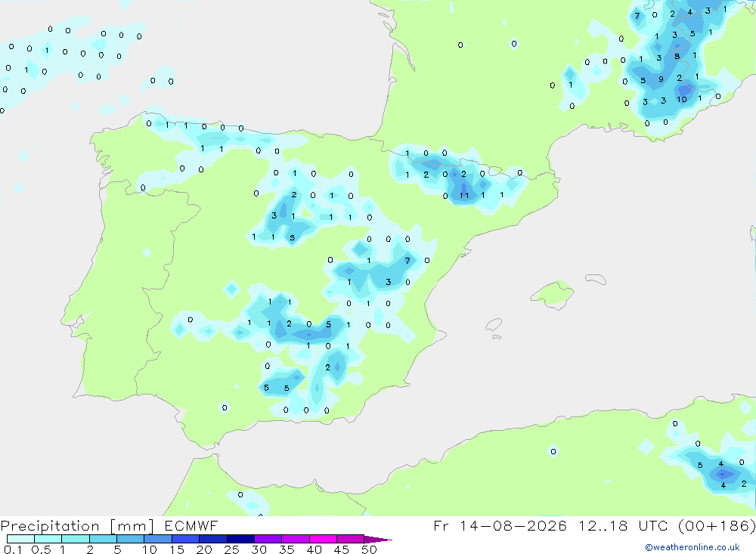Screen dimensions: 756x554
Task: Click the Ibiza island outline
Action: [494, 325]
